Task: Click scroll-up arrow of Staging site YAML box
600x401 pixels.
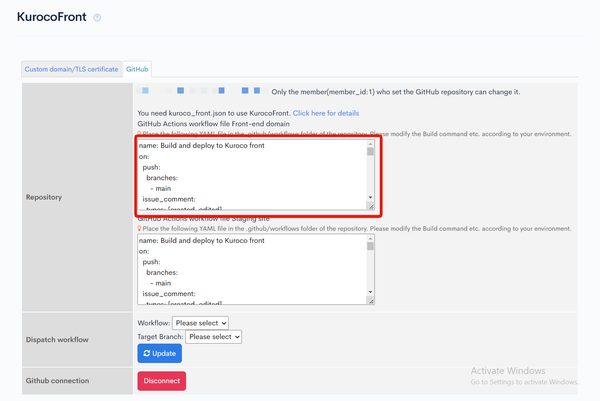Action: [370, 239]
